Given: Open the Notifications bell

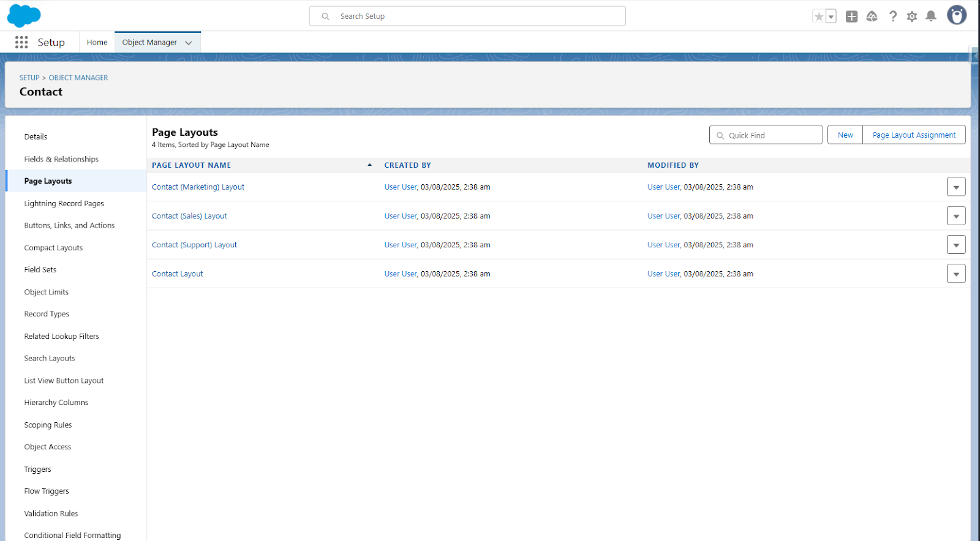Looking at the screenshot, I should (931, 17).
